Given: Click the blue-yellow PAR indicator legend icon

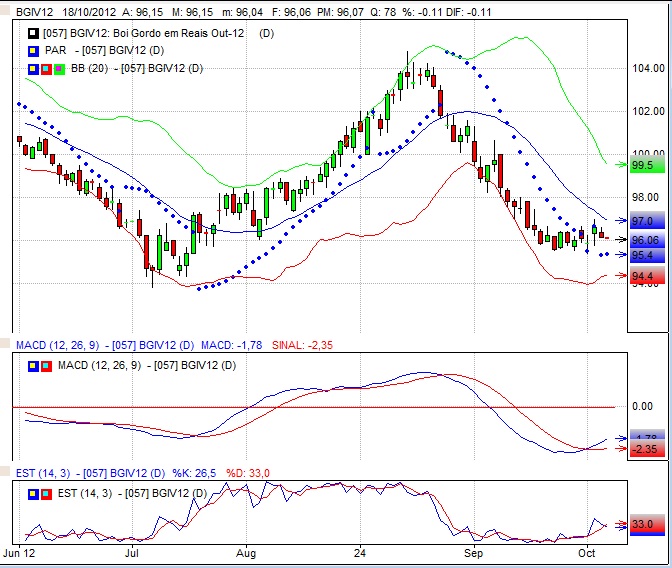Looking at the screenshot, I should click(33, 51).
